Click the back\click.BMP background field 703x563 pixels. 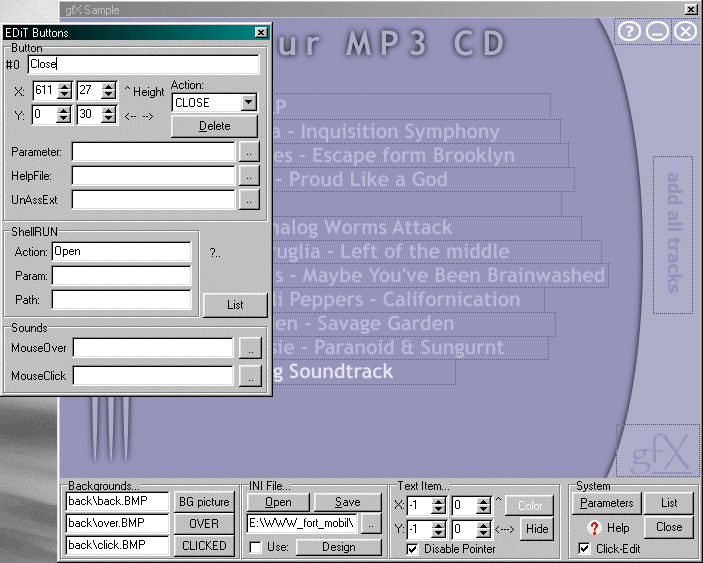tap(117, 546)
